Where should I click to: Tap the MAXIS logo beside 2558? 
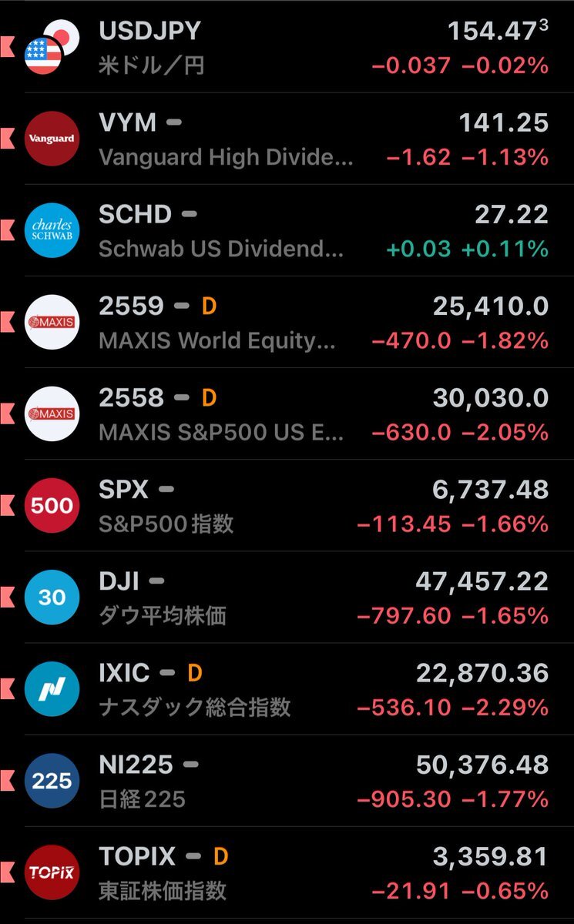click(52, 413)
